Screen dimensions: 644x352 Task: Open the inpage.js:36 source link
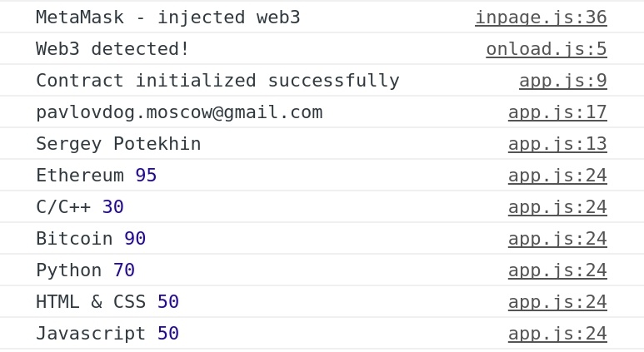pyautogui.click(x=541, y=17)
